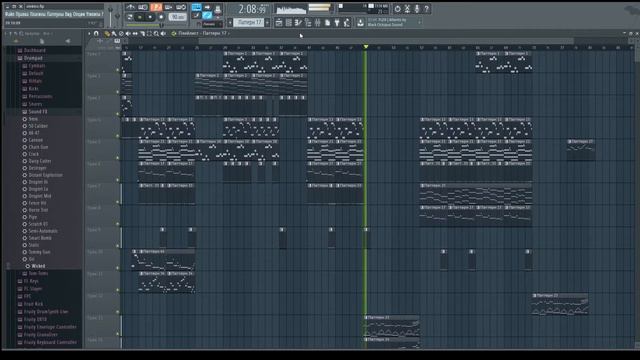Mute Track 5 with its green dot

(118, 158)
